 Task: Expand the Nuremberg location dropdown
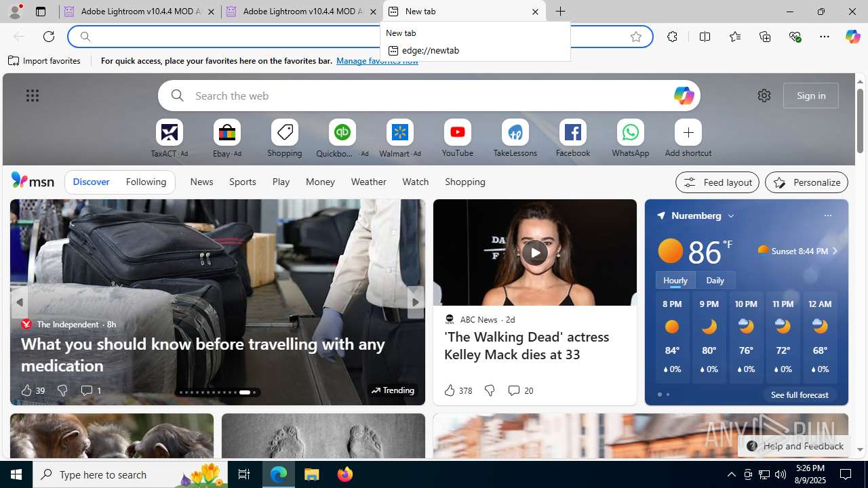tap(731, 216)
